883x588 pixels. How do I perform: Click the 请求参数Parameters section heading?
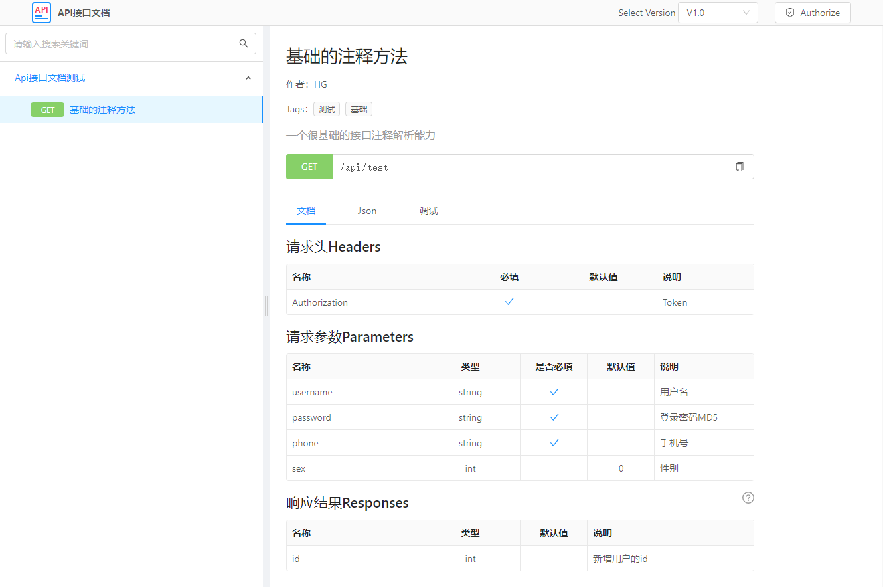[x=349, y=337]
